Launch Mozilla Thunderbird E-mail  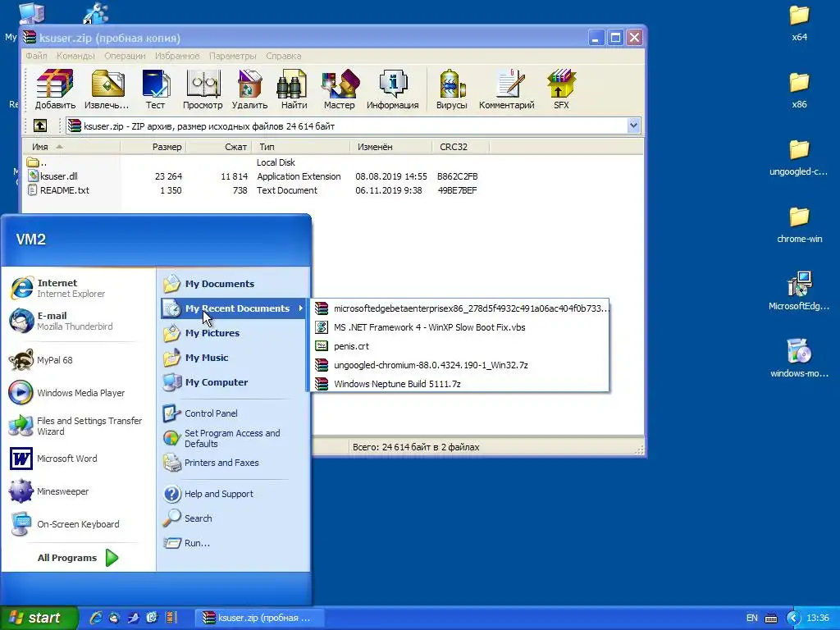[x=78, y=321]
